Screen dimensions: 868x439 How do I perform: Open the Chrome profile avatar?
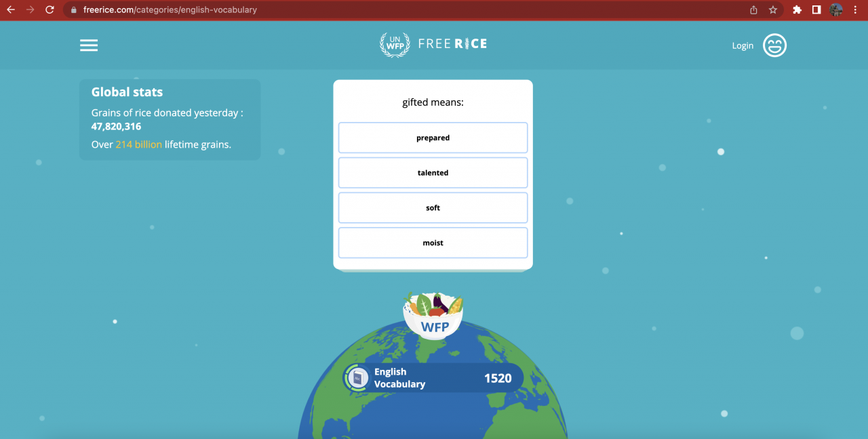coord(836,10)
